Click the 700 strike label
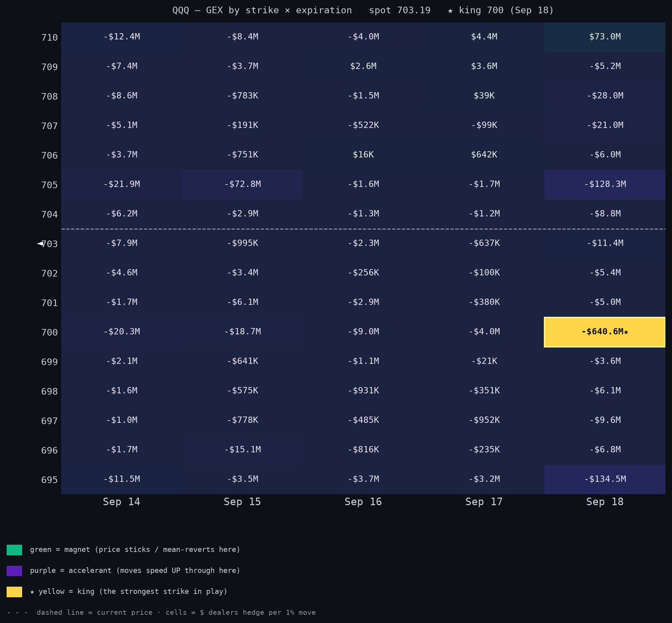 [x=49, y=332]
